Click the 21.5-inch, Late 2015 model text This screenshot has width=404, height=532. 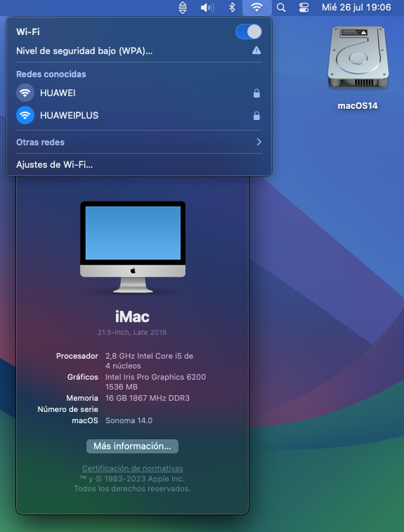[x=132, y=333]
